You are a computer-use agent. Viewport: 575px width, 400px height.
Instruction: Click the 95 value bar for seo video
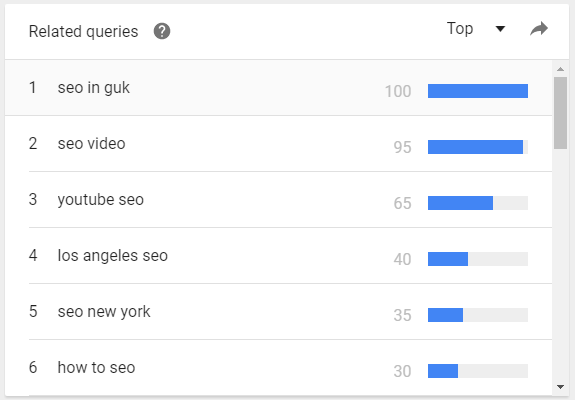pos(478,147)
